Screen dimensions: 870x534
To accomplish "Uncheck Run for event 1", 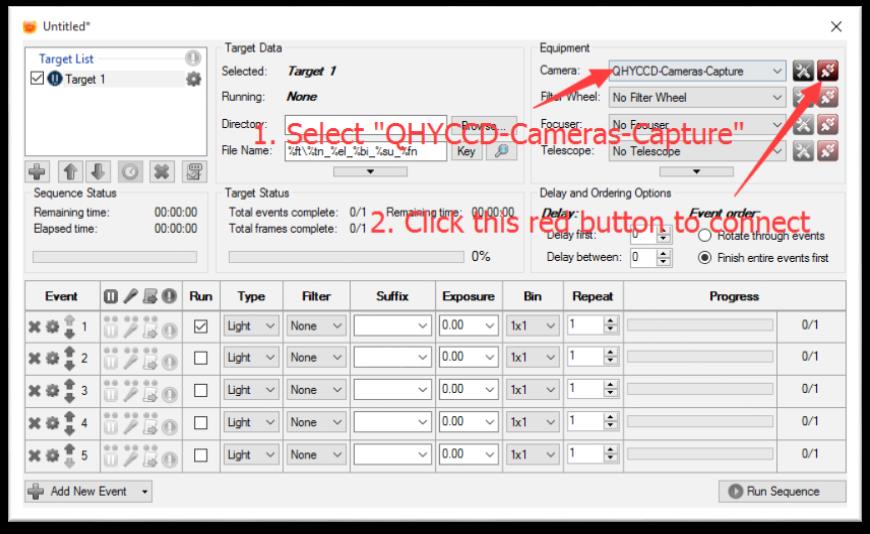I will (201, 326).
